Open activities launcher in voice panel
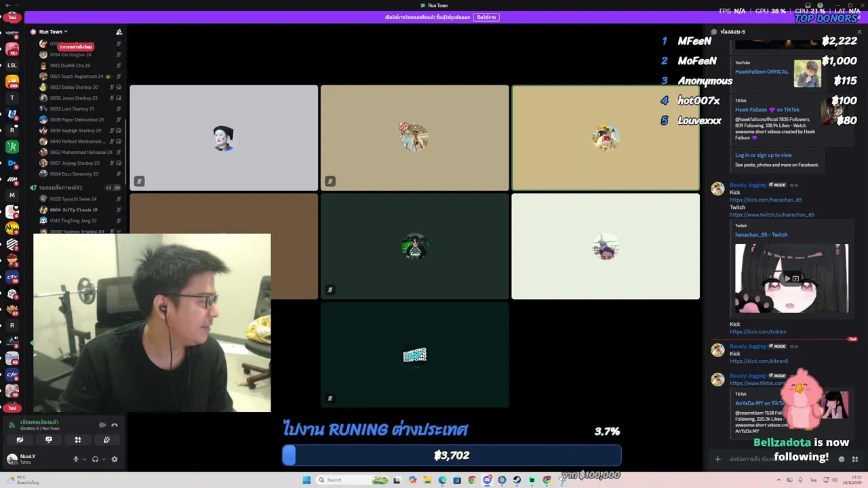 (78, 440)
